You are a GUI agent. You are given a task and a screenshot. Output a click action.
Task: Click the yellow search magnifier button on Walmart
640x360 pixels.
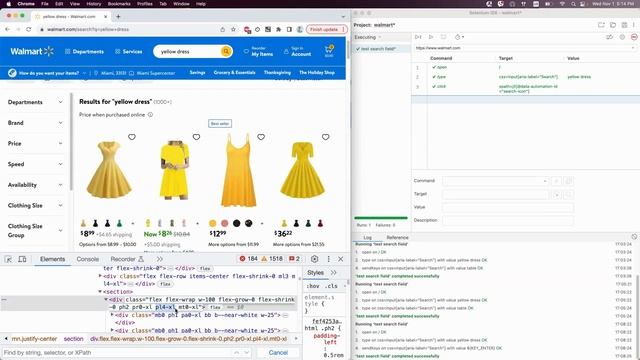pyautogui.click(x=226, y=51)
